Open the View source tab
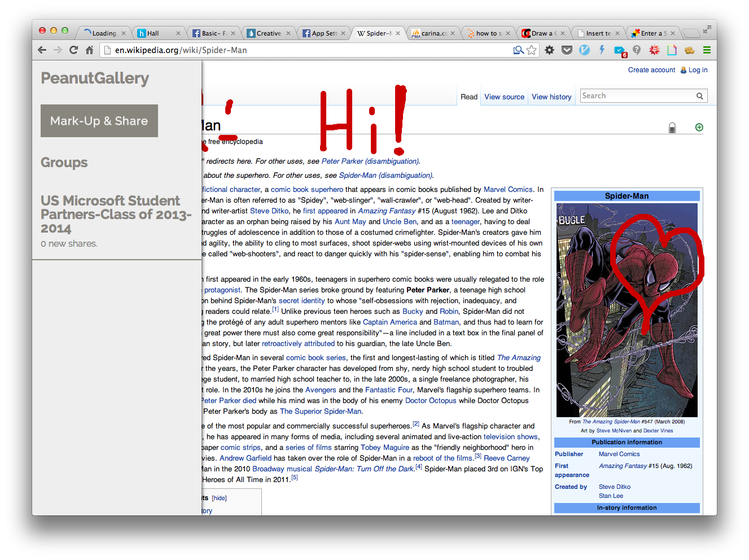This screenshot has width=749, height=560. [504, 97]
